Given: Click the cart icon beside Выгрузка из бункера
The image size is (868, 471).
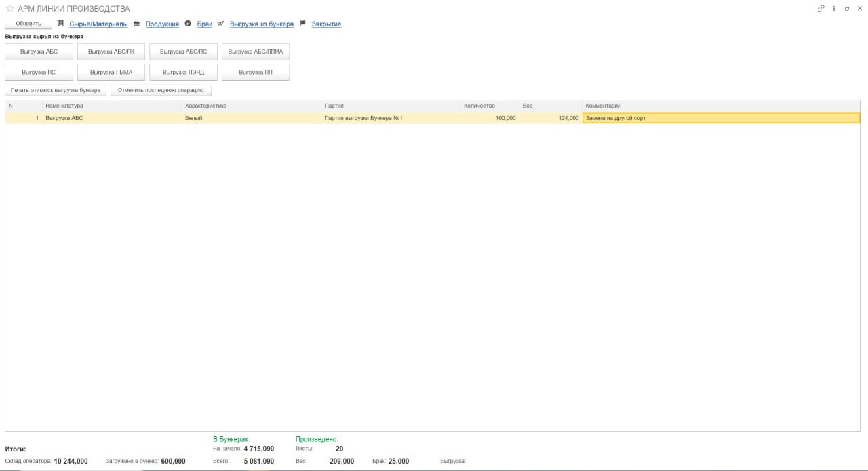Looking at the screenshot, I should click(x=221, y=24).
